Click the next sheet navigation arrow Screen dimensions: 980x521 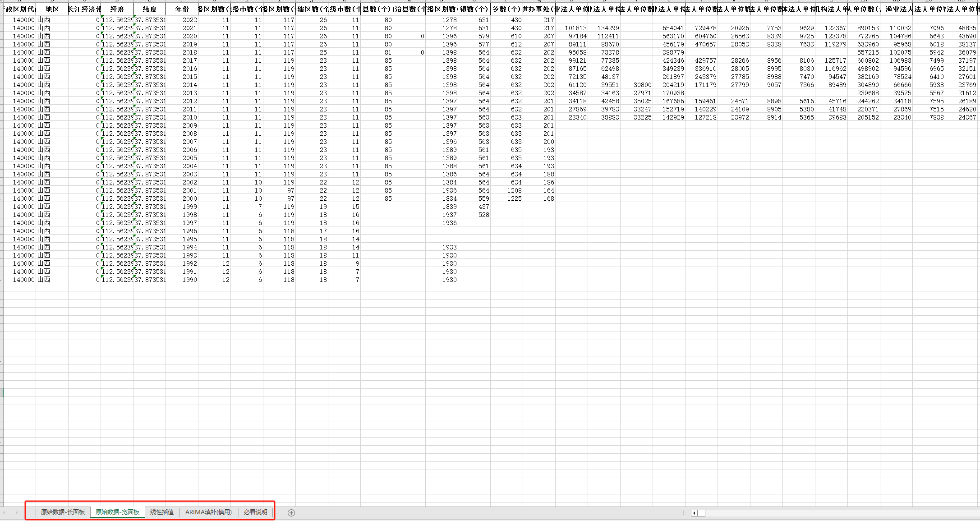[17, 513]
